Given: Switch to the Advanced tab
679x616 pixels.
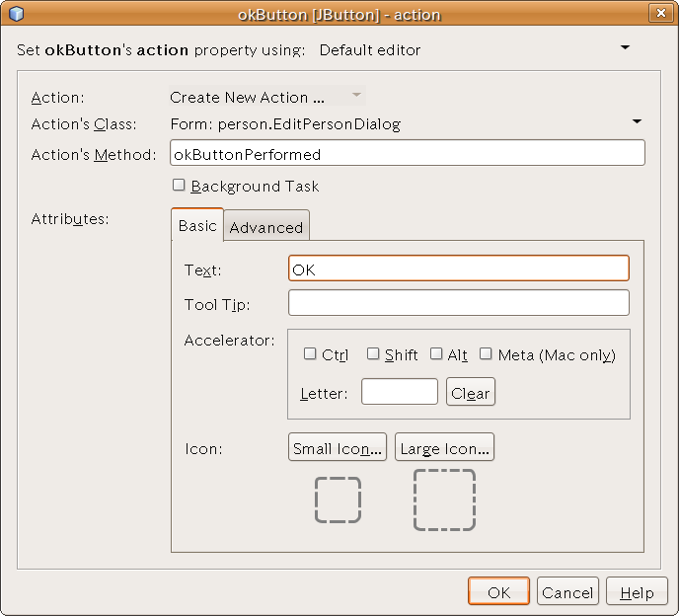Looking at the screenshot, I should coord(266,227).
